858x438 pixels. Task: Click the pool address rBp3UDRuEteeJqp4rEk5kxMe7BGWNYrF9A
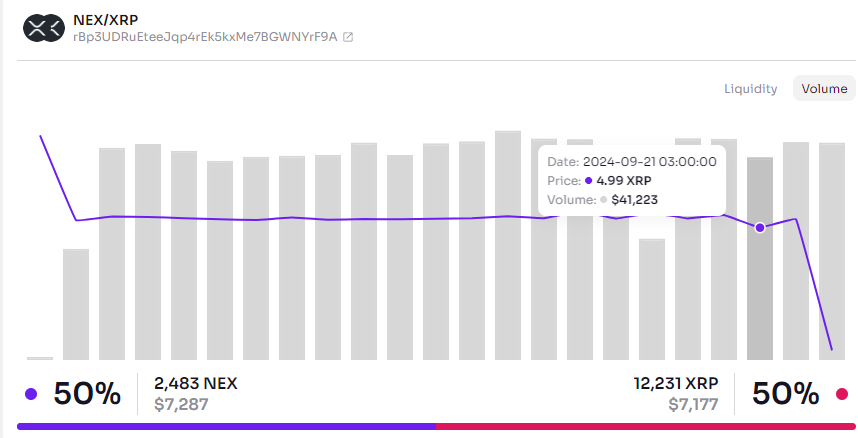[x=205, y=37]
